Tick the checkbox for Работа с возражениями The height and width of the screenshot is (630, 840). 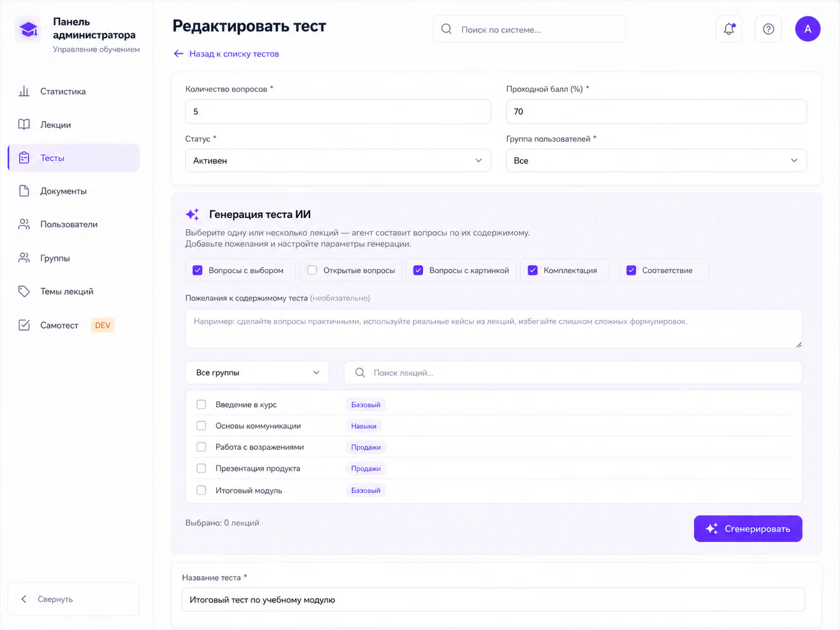coord(201,447)
